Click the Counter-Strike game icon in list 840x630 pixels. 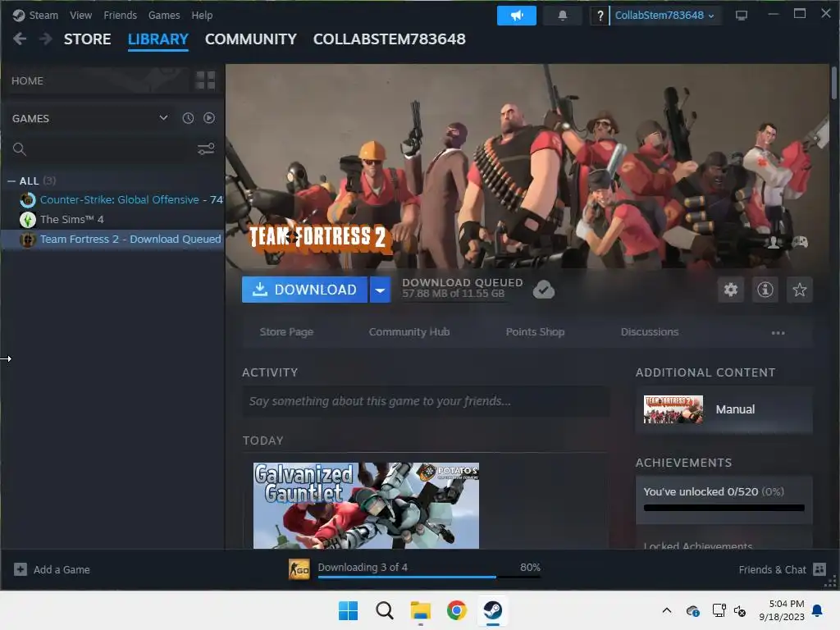[x=28, y=200]
